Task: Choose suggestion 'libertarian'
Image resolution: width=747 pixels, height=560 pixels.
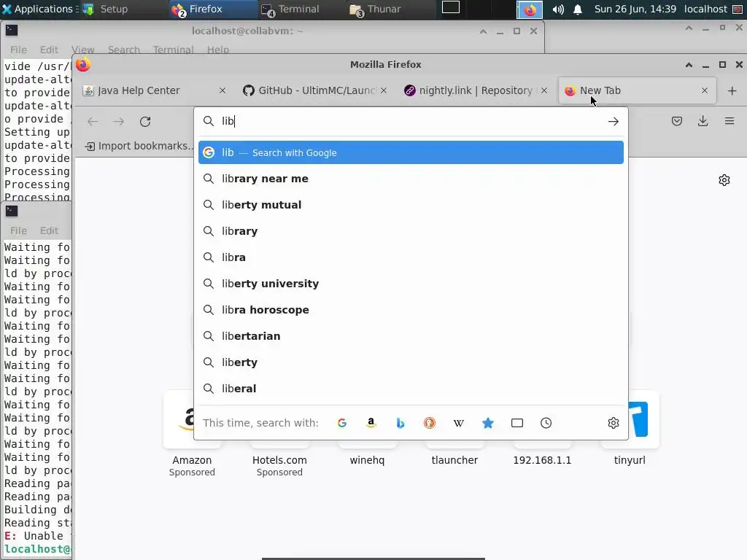Action: [x=411, y=335]
